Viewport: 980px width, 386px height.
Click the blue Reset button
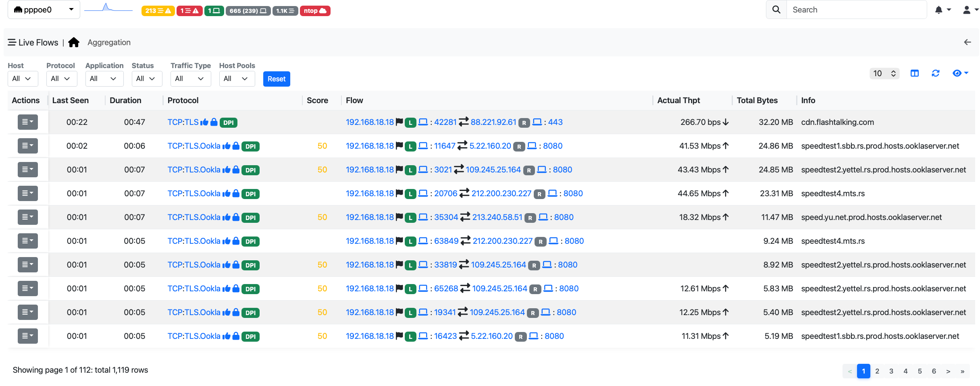[277, 79]
